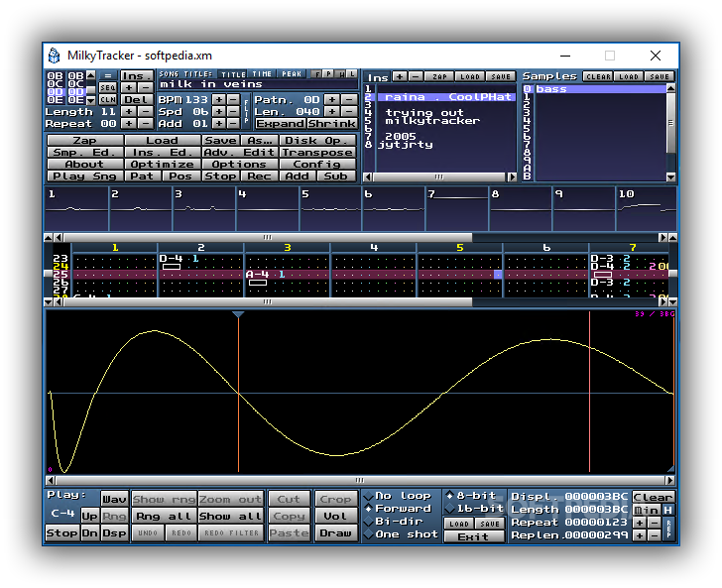
Task: Click the Shrink pattern button
Action: pos(332,123)
